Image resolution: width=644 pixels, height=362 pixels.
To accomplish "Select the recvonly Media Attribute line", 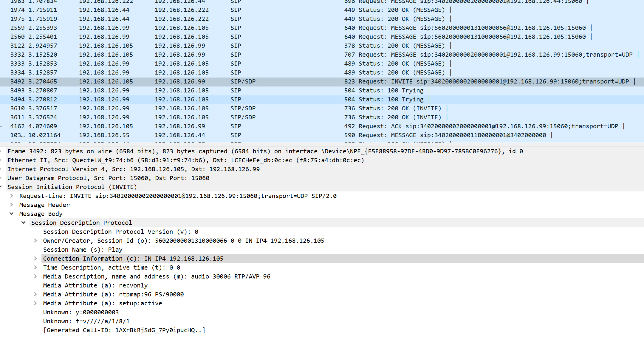I will (95, 285).
